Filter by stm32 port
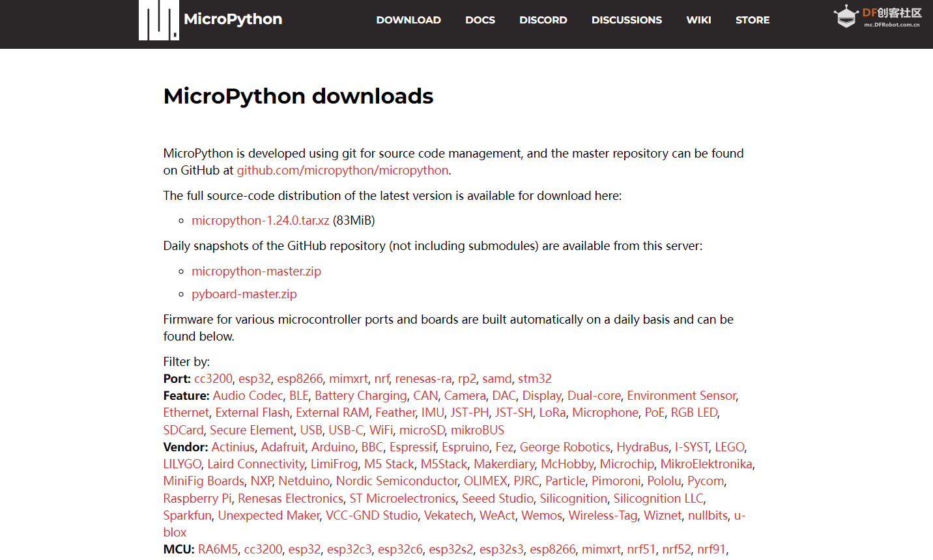 coord(535,379)
